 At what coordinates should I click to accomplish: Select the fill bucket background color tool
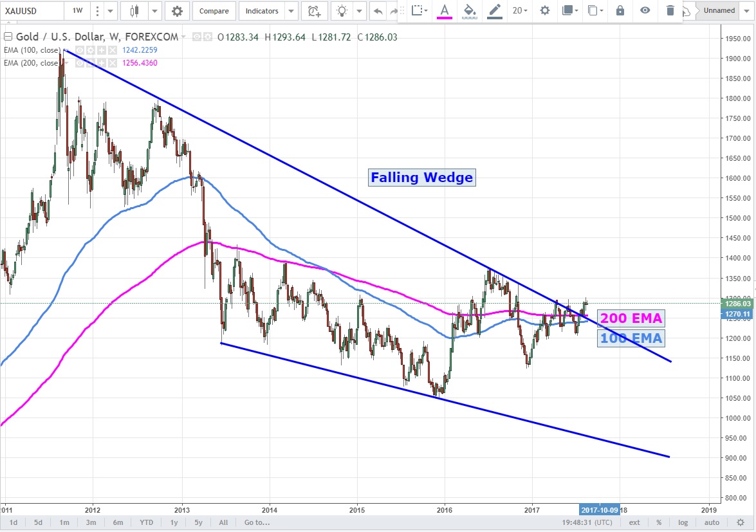tap(470, 10)
